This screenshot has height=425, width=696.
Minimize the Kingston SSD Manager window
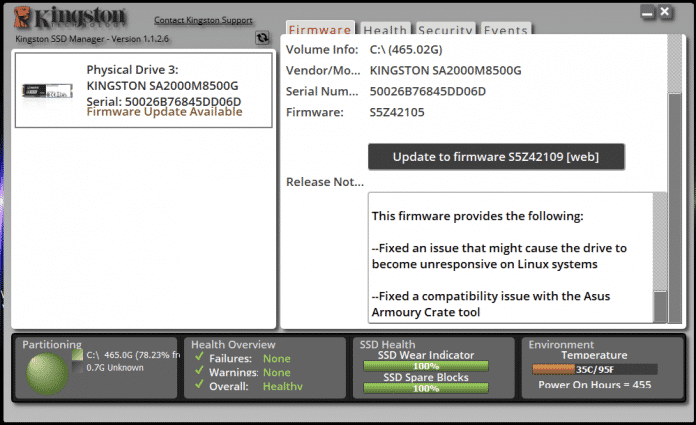(x=648, y=13)
